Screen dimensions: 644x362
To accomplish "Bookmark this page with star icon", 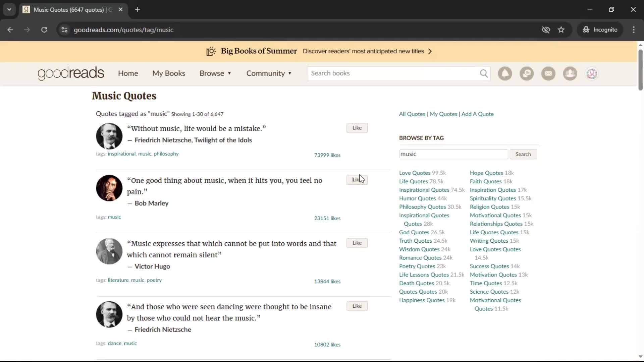I will [561, 29].
